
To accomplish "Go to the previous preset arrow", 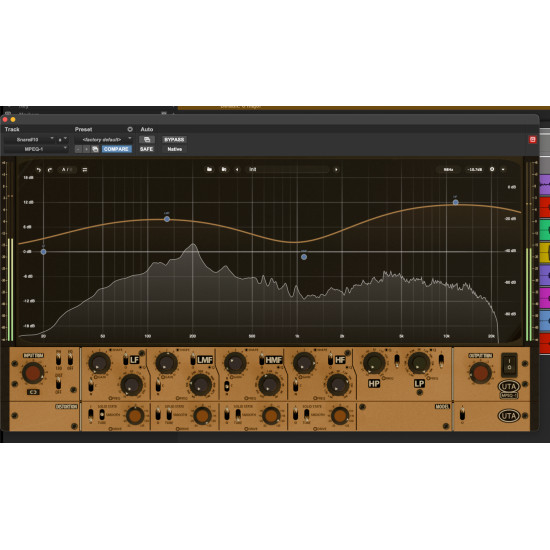I will point(237,169).
